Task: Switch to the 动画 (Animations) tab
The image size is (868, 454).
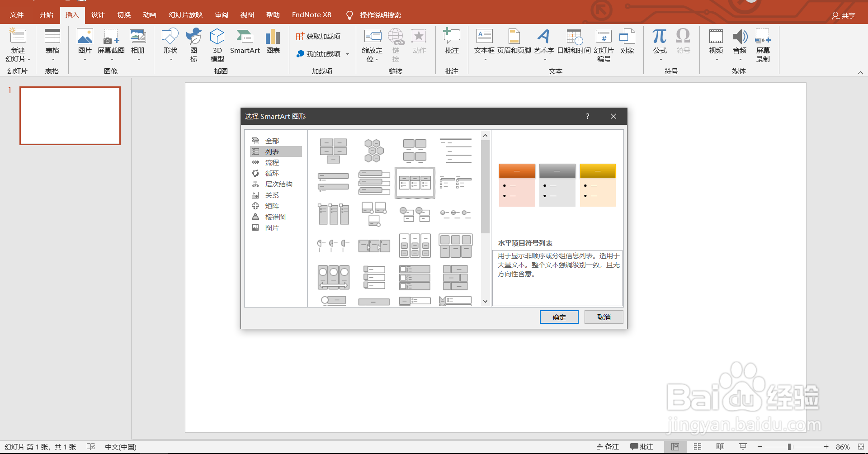Action: 150,15
